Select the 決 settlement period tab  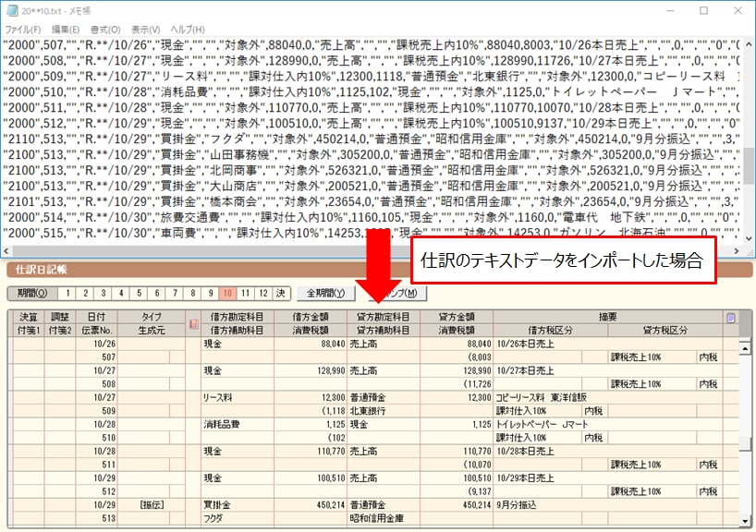click(x=282, y=293)
